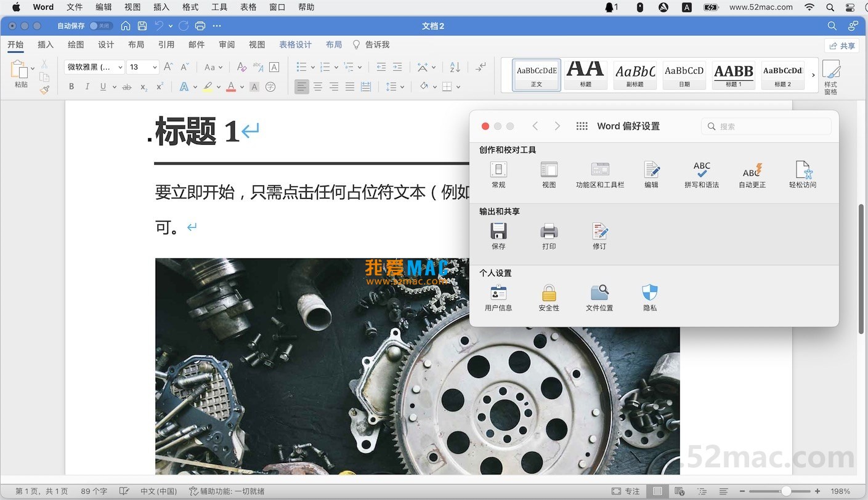The width and height of the screenshot is (868, 500).
Task: Show or hide paragraph marks
Action: coord(481,67)
